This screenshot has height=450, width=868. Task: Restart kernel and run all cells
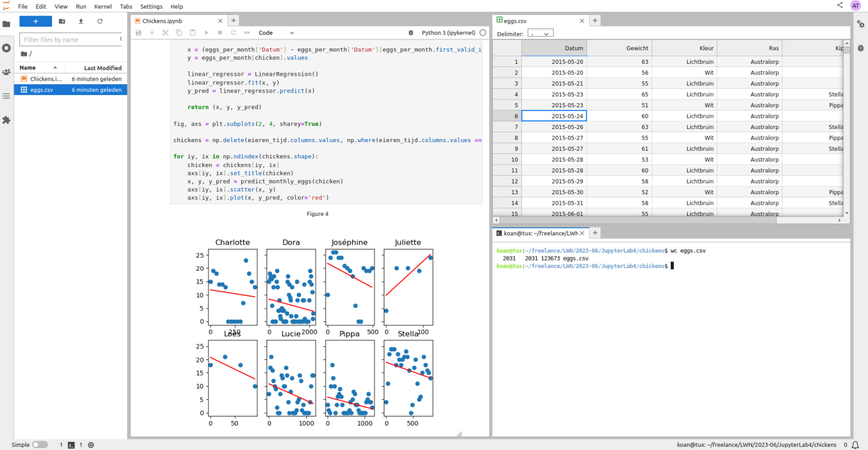pyautogui.click(x=247, y=32)
